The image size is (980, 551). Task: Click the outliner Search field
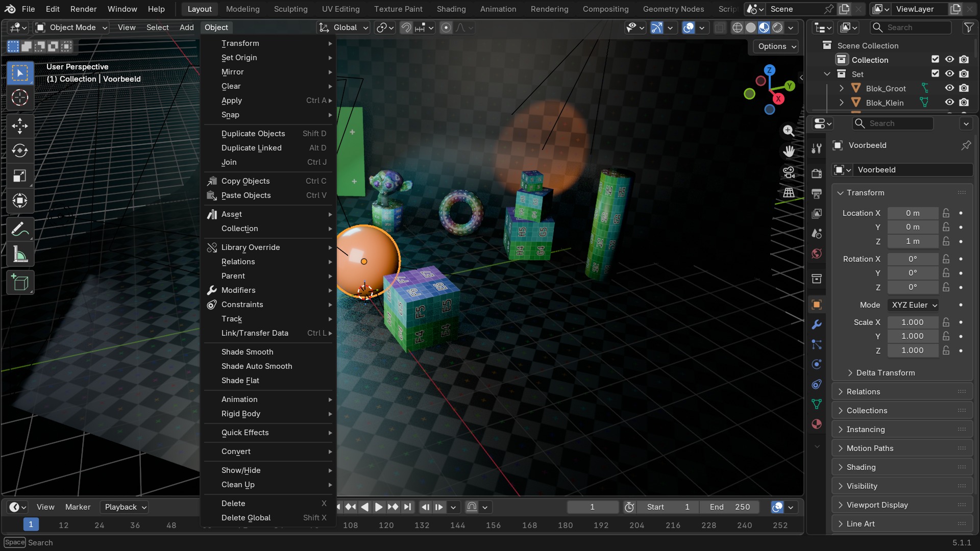coord(912,28)
